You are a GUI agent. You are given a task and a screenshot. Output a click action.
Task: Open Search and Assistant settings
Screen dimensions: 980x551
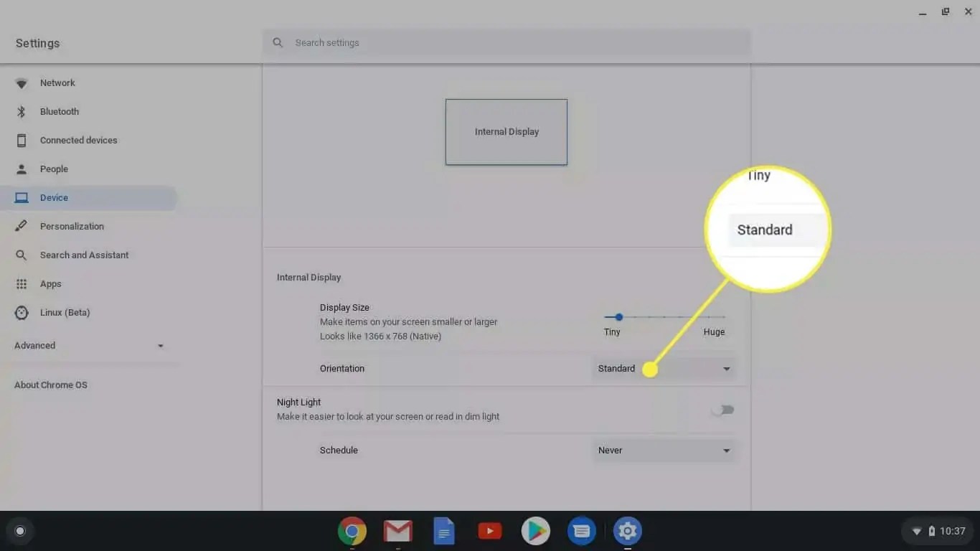click(84, 255)
